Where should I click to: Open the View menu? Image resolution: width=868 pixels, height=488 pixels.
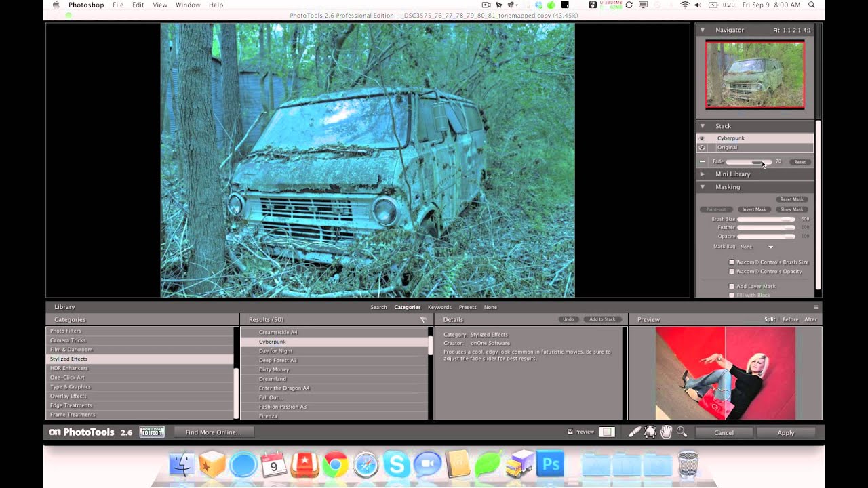pyautogui.click(x=160, y=5)
